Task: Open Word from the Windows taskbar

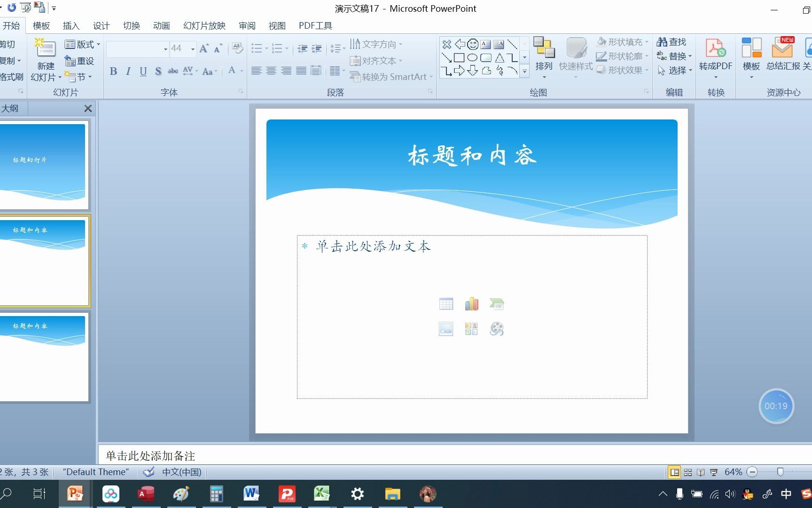Action: [251, 494]
